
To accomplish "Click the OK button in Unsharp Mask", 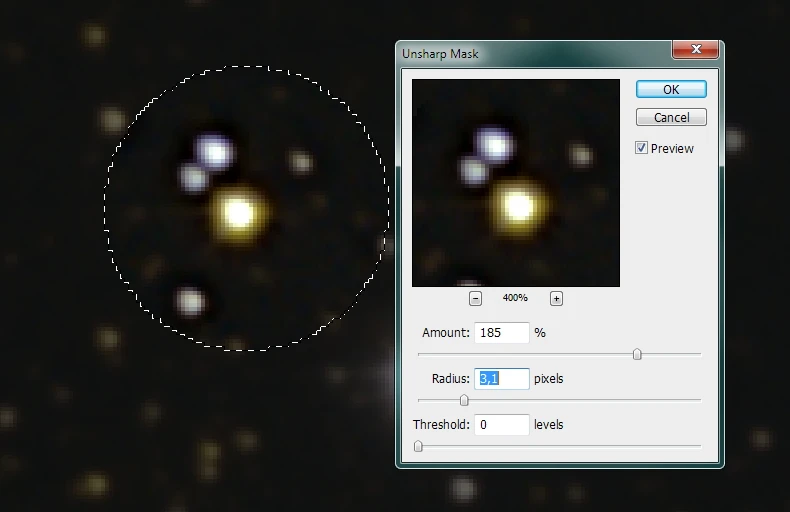I will pyautogui.click(x=671, y=89).
